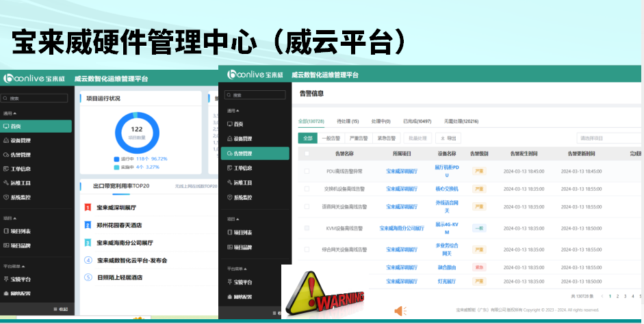The height and width of the screenshot is (324, 644).
Task: Click 工单信息 icon in alarm window sidebar
Action: 229,168
